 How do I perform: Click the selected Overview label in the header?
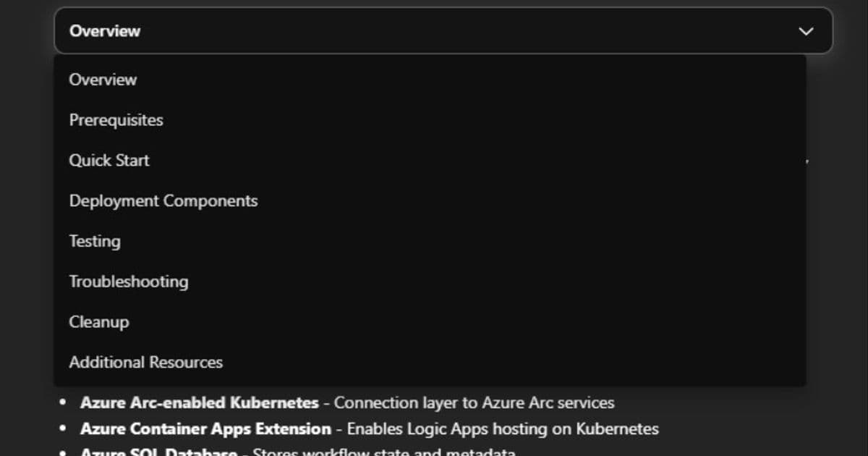coord(104,30)
